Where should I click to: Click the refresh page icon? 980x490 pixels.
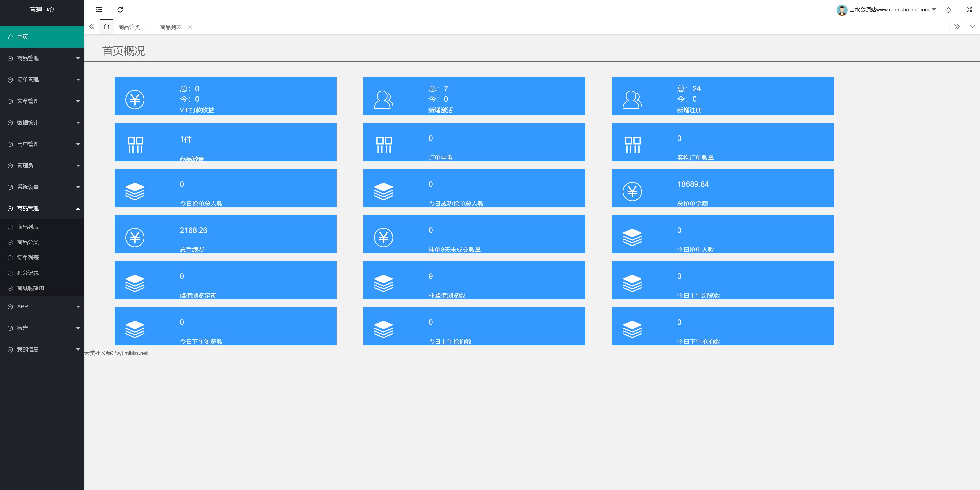click(x=120, y=9)
